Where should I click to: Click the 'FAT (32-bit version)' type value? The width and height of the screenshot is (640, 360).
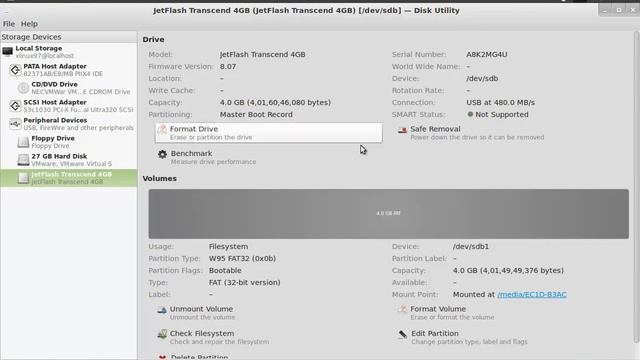(244, 282)
